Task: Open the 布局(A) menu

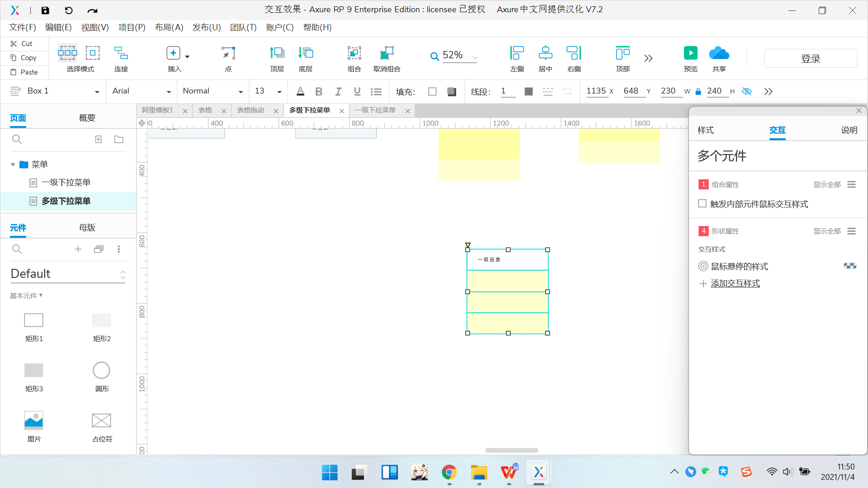Action: coord(169,28)
